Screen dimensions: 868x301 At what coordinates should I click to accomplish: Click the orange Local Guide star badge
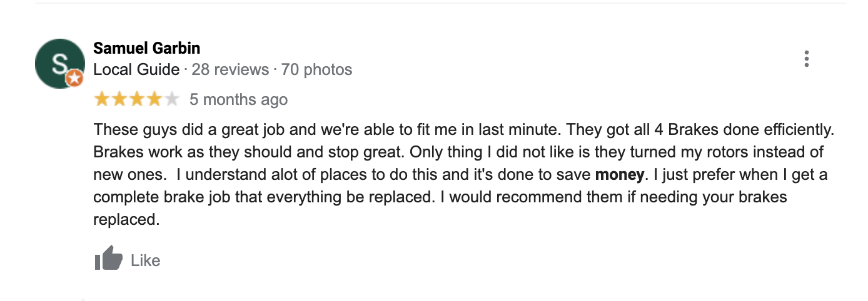[x=75, y=79]
